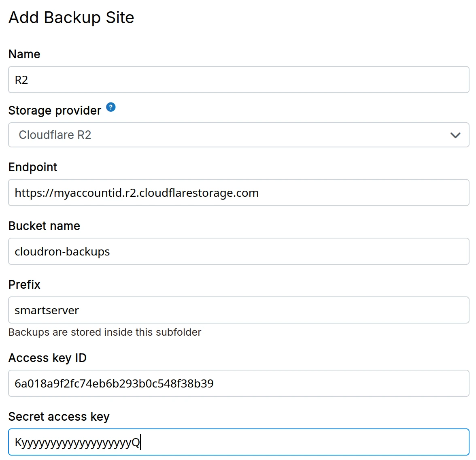Expand the Cloudflare R2 selection chevron
The width and height of the screenshot is (476, 460).
(455, 135)
